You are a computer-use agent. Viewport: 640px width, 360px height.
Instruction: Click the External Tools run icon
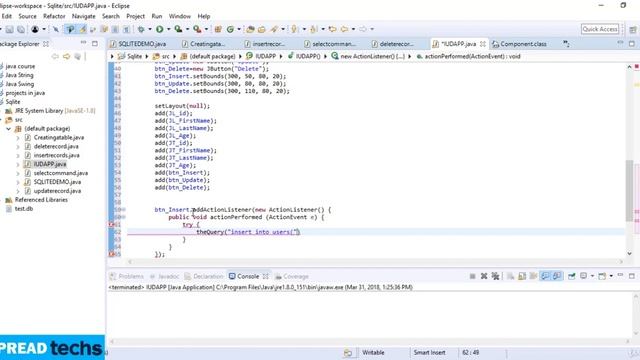pos(197,29)
